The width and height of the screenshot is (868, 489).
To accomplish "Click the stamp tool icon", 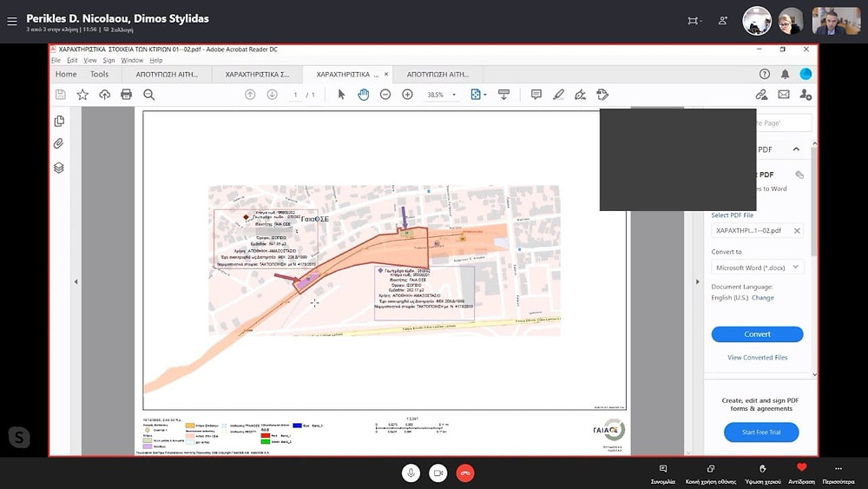I will coord(602,95).
